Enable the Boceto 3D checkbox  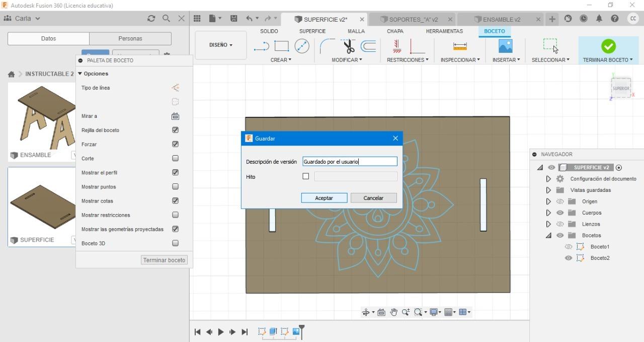tap(175, 243)
